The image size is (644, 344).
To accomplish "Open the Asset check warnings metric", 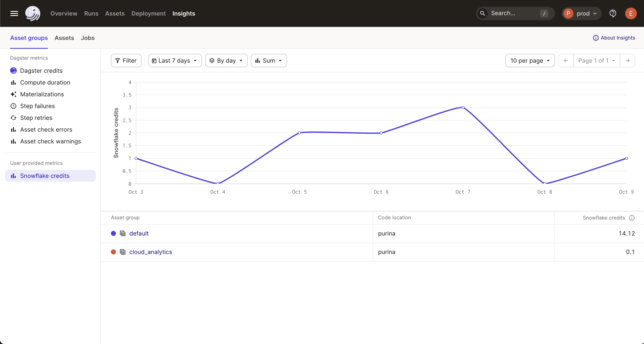I will (50, 141).
